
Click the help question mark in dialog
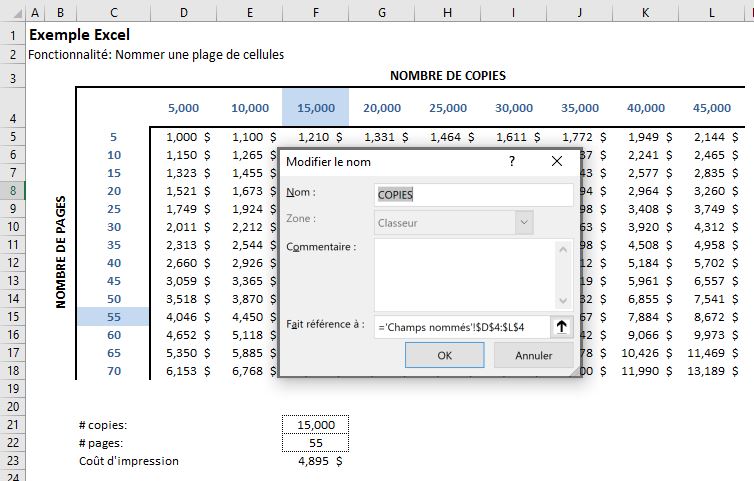512,161
